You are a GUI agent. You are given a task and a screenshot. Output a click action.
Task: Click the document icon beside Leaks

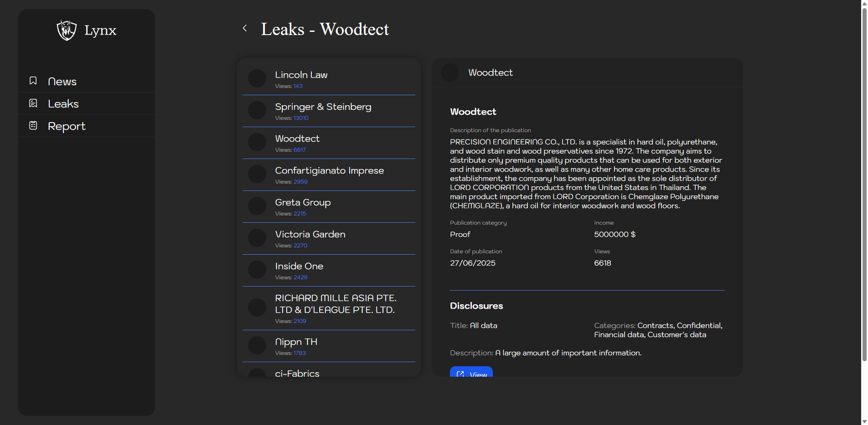(x=33, y=103)
